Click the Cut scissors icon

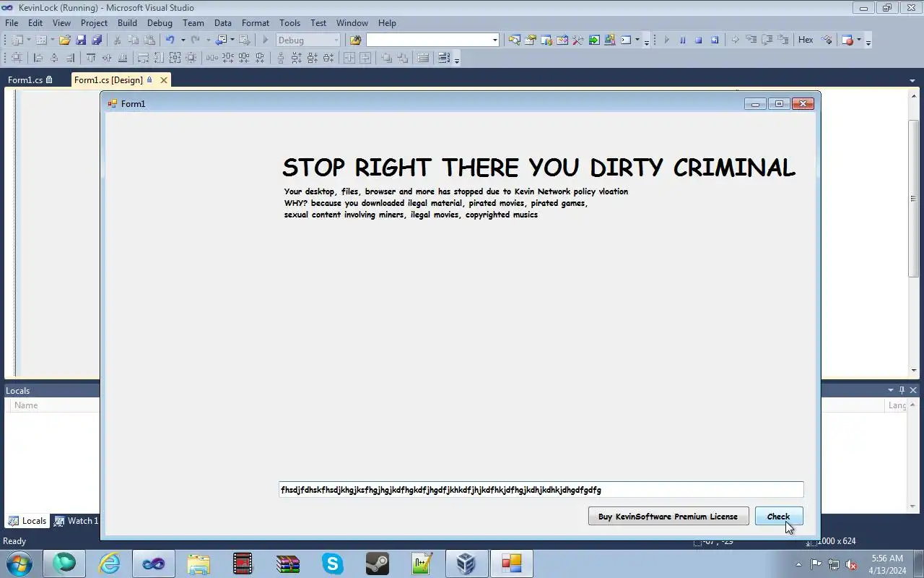[x=117, y=40]
